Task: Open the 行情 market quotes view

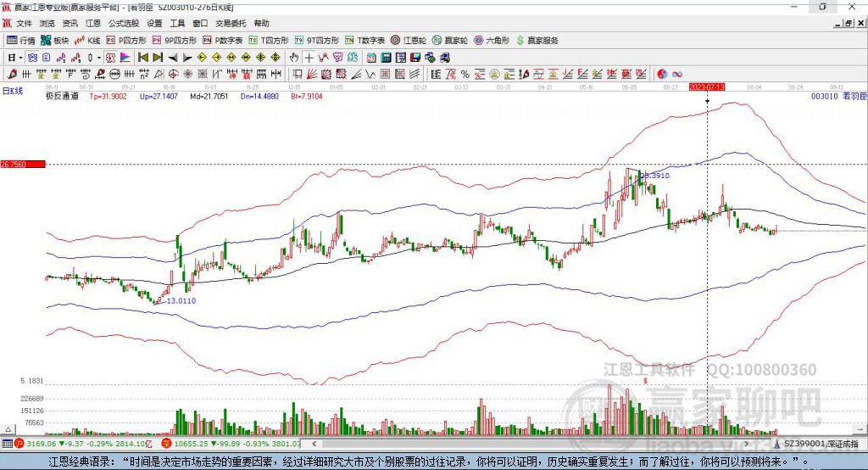Action: pos(21,41)
